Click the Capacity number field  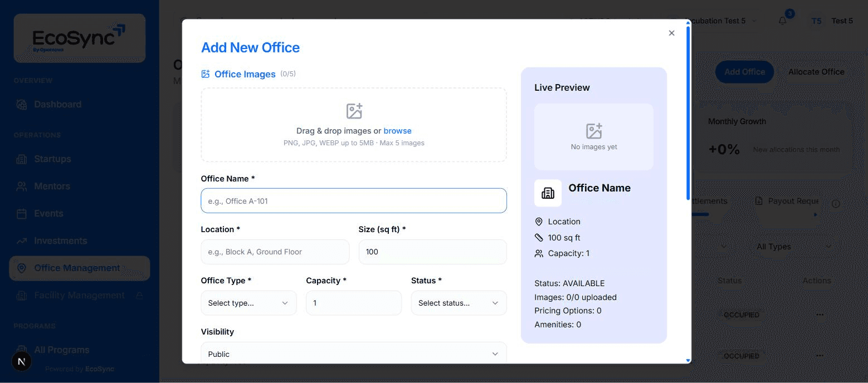[x=354, y=303]
